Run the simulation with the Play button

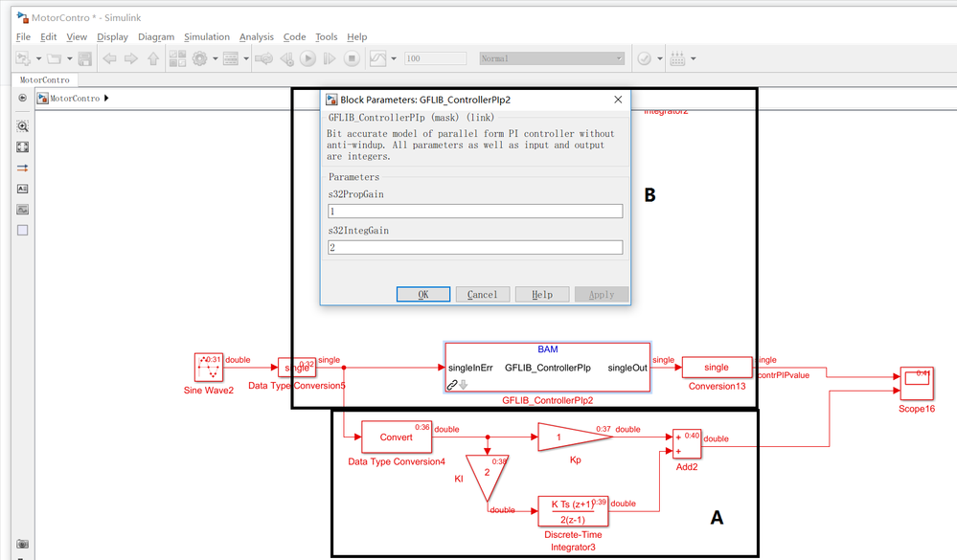tap(308, 58)
